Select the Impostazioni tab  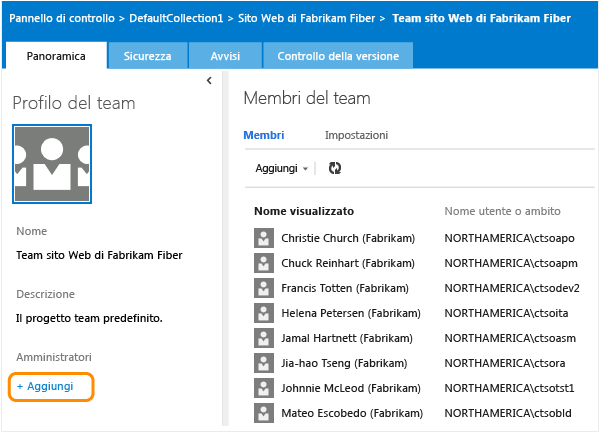tap(356, 134)
